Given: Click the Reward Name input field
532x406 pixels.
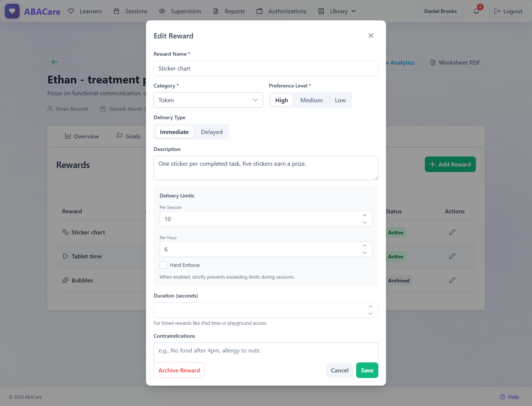Looking at the screenshot, I should [x=266, y=68].
